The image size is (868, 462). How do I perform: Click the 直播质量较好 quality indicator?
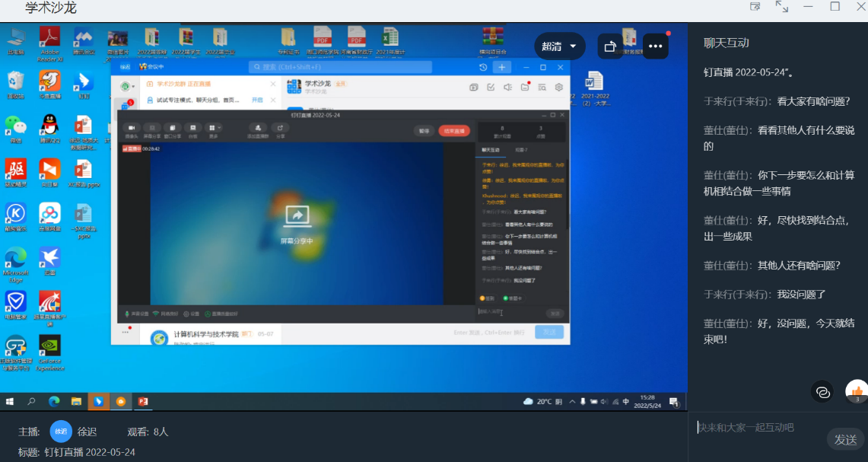pyautogui.click(x=221, y=314)
